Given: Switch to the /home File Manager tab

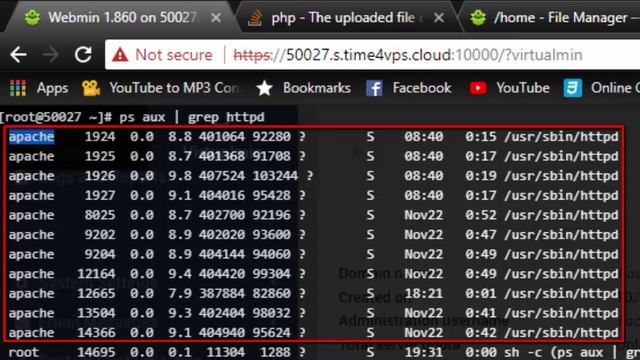Looking at the screenshot, I should [x=551, y=18].
